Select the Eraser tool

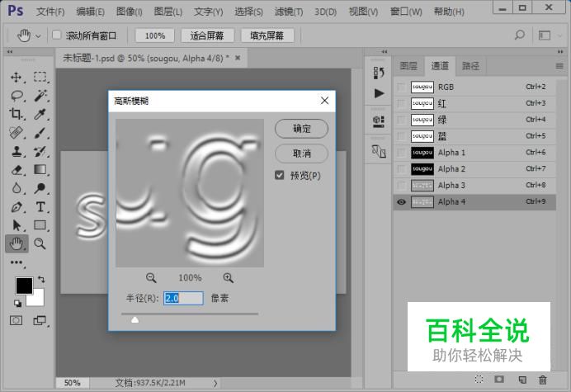[17, 170]
